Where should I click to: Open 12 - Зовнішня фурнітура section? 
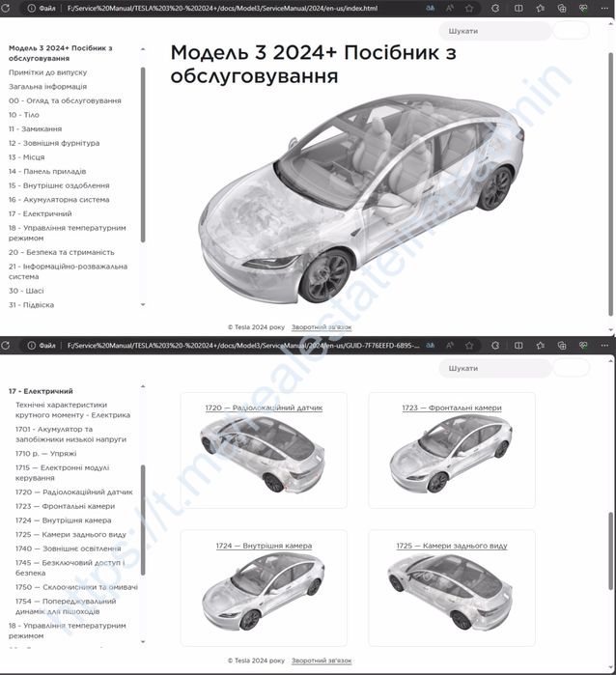coord(54,143)
